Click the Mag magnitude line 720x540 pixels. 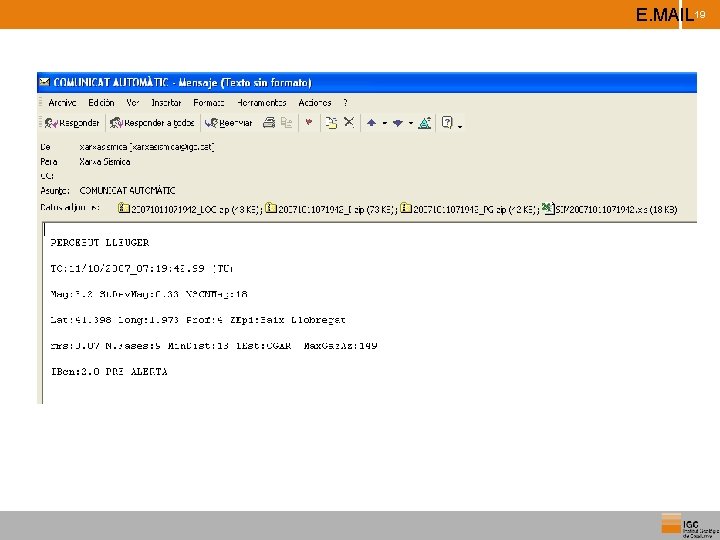pos(149,294)
